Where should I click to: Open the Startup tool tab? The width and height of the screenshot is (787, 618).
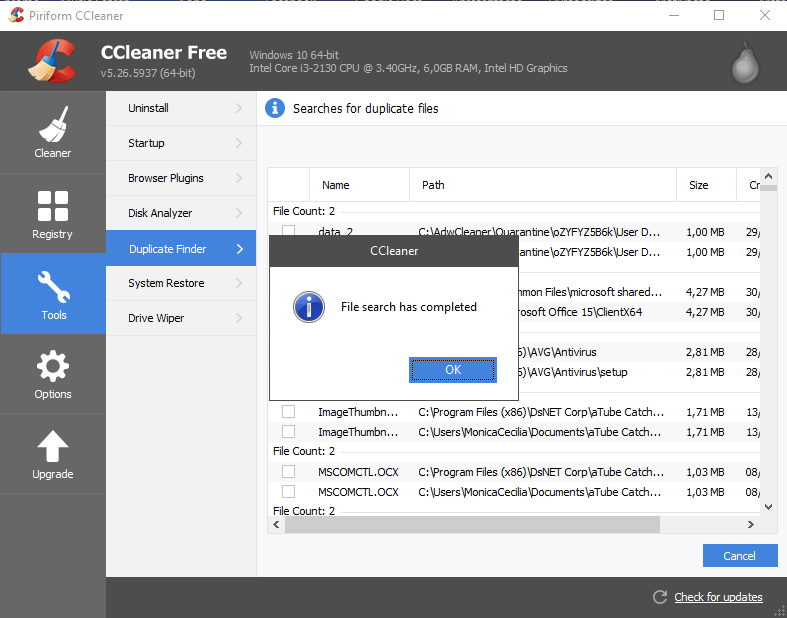(x=181, y=143)
